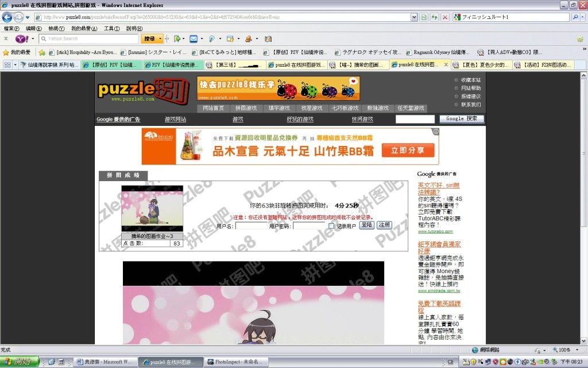Viewport: 588px width, 368px height.
Task: Open the 編輯(E) menu
Action: [33, 29]
